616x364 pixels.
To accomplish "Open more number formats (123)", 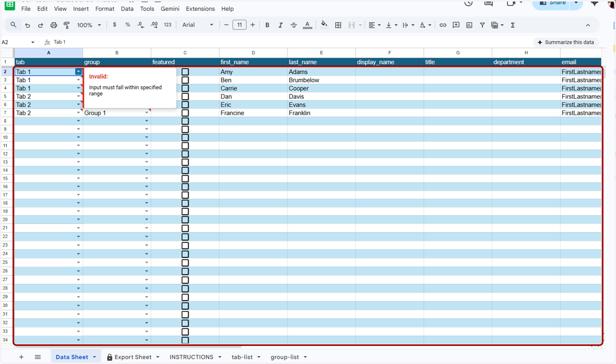I will coord(167,25).
